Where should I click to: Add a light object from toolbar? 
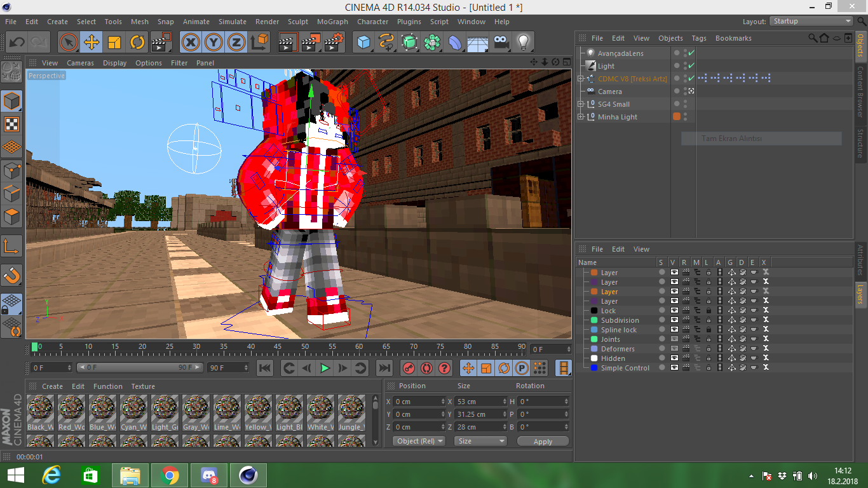pos(524,43)
